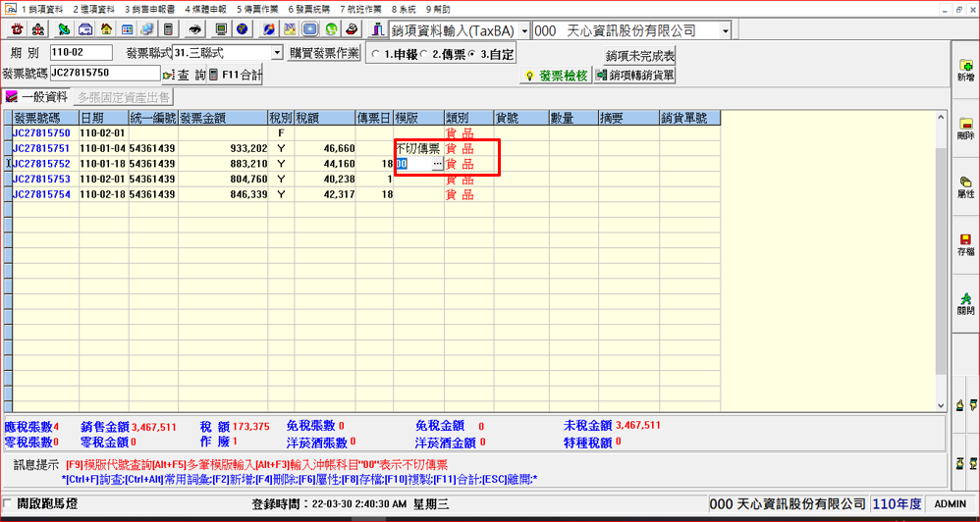Open the 5 傳票作業 menu
This screenshot has height=522, width=980.
pos(257,10)
